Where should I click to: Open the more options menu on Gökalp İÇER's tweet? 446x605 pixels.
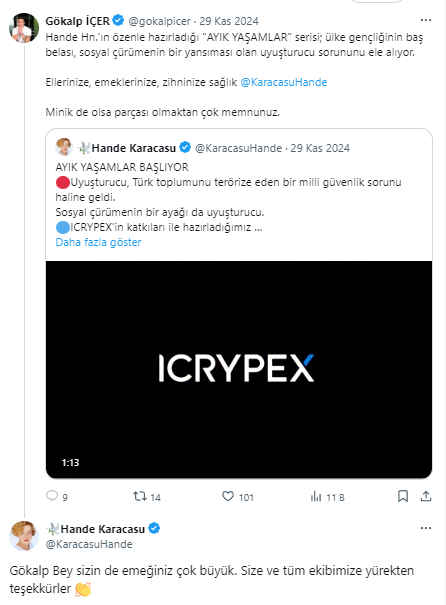pos(426,20)
